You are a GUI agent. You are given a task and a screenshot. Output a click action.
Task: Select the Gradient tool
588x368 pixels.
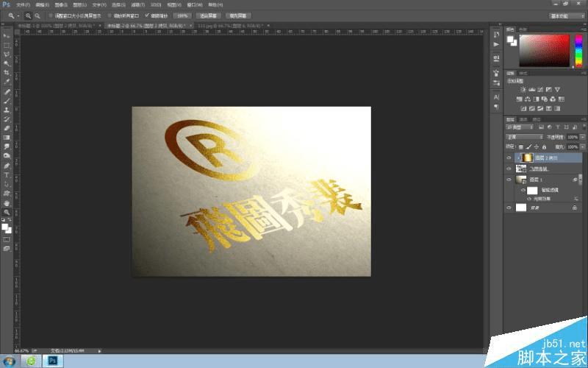click(7, 138)
